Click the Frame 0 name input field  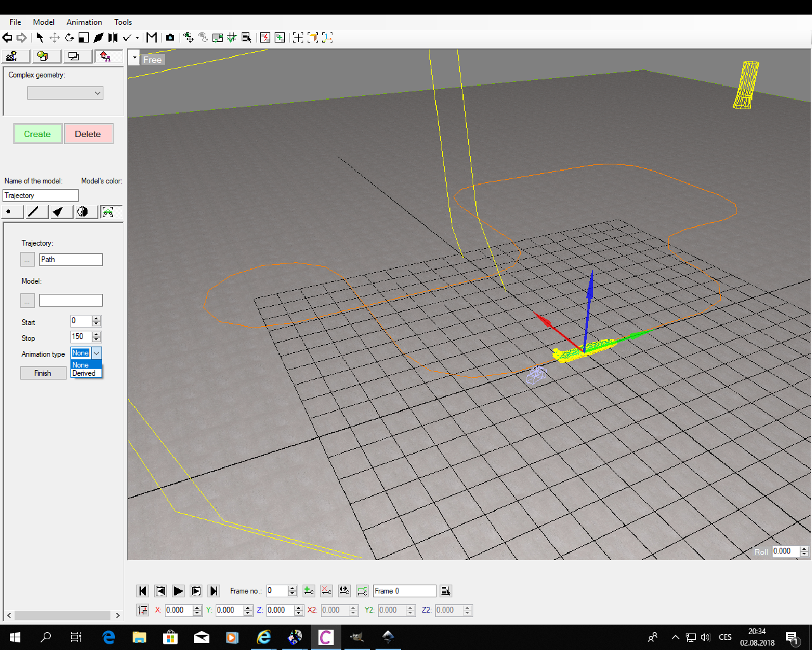coord(404,591)
